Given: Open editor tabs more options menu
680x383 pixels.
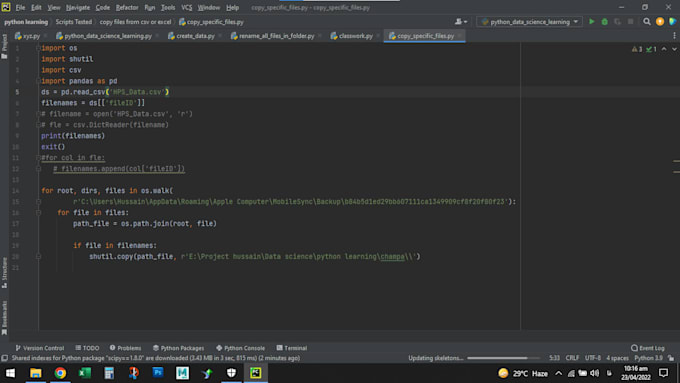Looking at the screenshot, I should point(674,36).
